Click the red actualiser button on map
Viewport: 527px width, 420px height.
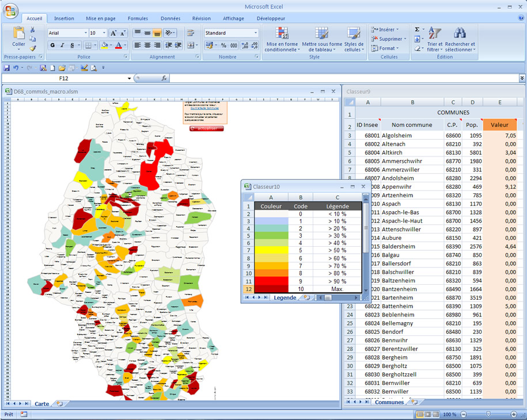(206, 128)
